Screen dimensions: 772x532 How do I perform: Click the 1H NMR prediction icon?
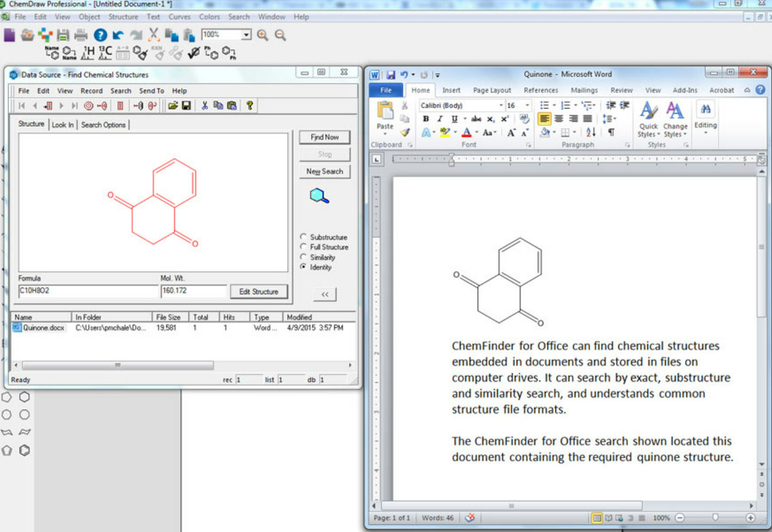click(x=87, y=53)
